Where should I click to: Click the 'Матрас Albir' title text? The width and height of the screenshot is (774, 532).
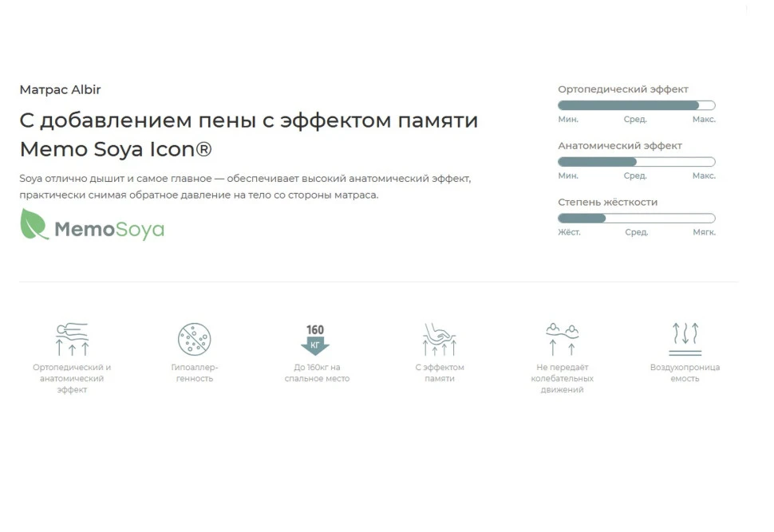pyautogui.click(x=60, y=90)
